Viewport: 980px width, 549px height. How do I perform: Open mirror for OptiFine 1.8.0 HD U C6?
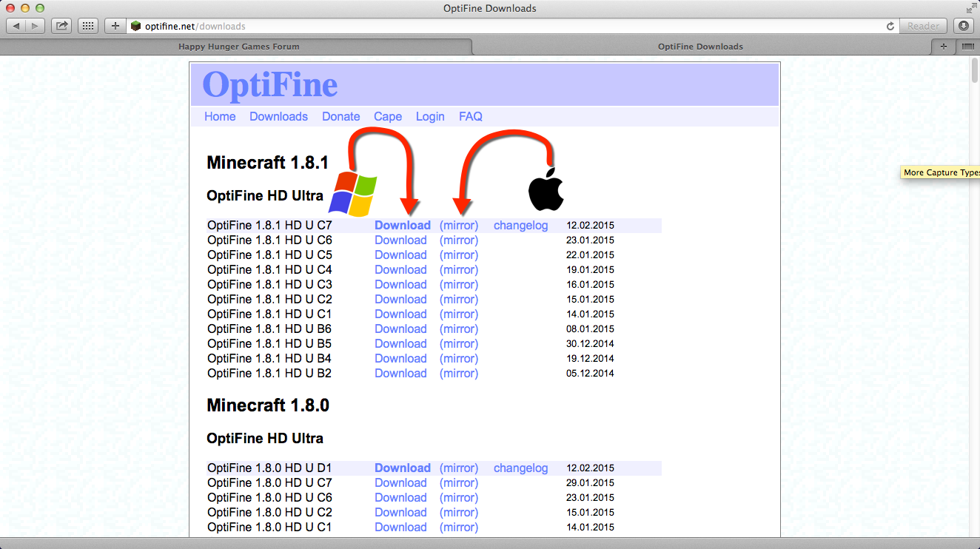[x=459, y=498]
